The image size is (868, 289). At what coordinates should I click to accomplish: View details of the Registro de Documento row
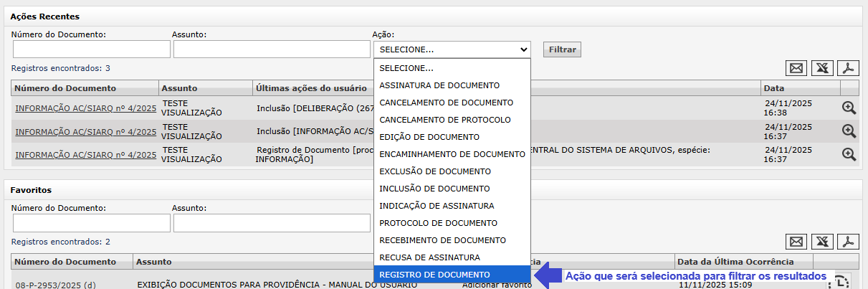tap(849, 154)
